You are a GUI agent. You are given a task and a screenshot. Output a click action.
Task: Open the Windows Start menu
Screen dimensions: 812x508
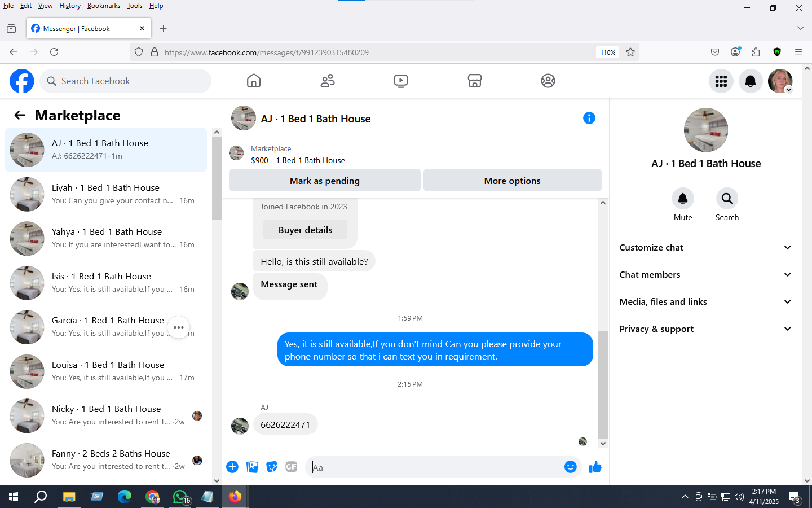coord(14,497)
